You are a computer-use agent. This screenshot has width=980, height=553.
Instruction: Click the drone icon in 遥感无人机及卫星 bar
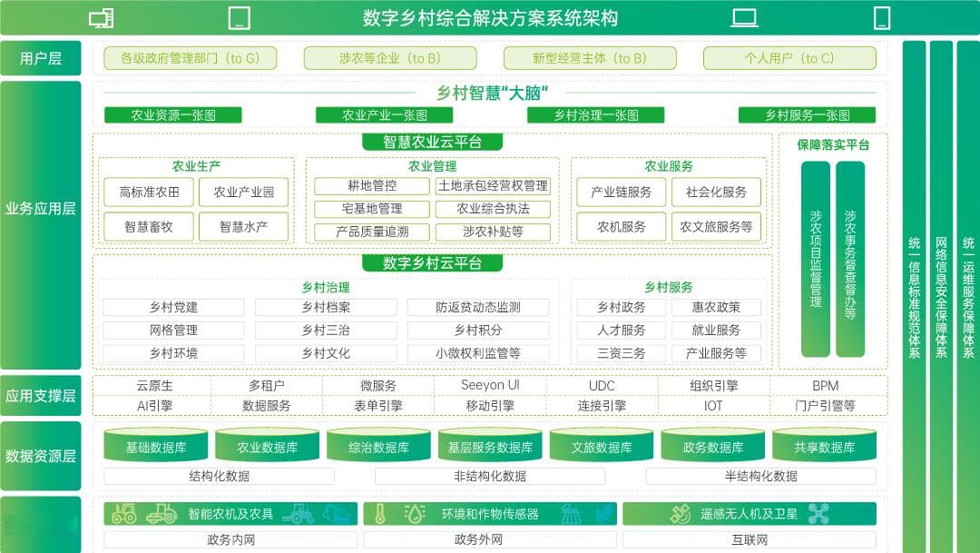818,514
